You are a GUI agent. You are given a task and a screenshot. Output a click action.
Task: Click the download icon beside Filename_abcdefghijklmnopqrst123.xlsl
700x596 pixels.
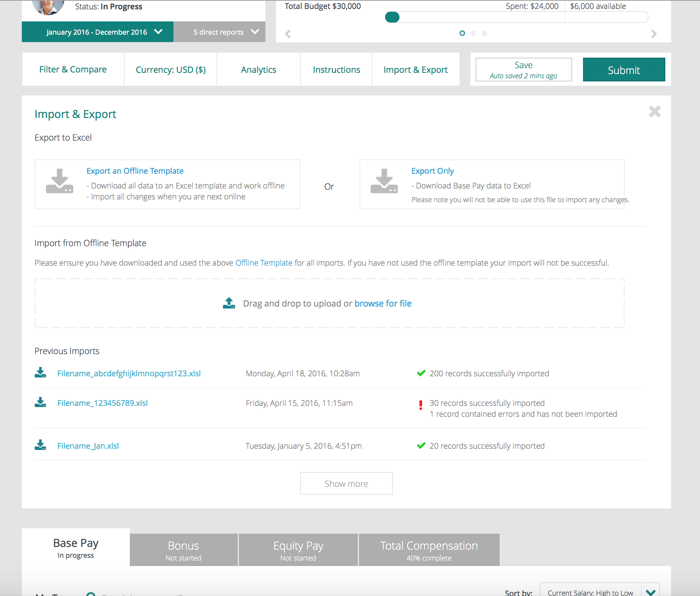[x=40, y=373]
